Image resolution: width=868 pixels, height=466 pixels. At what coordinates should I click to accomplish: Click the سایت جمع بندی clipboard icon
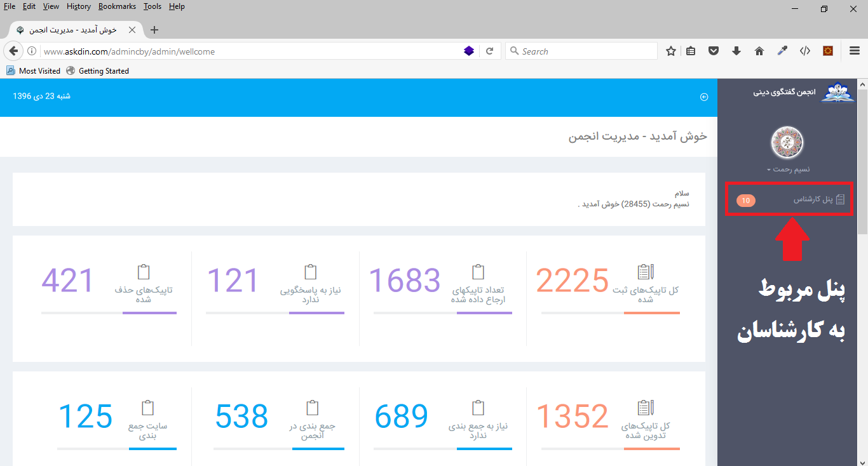(x=147, y=408)
